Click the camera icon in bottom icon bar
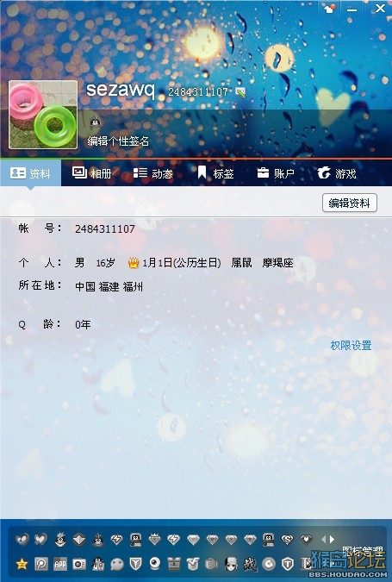392x582 pixels. click(79, 564)
